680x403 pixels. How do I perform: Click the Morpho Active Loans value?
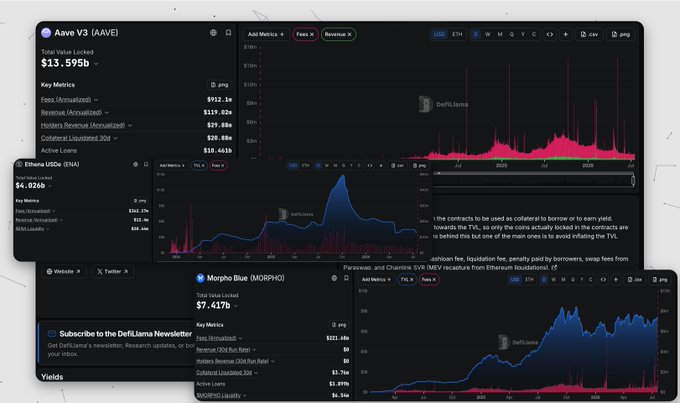(x=339, y=384)
